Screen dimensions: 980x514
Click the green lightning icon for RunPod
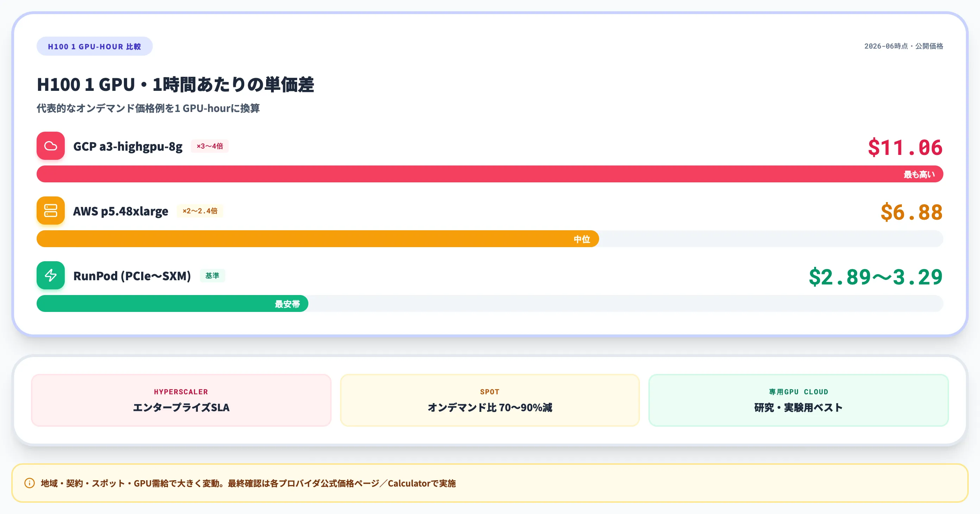pyautogui.click(x=51, y=275)
